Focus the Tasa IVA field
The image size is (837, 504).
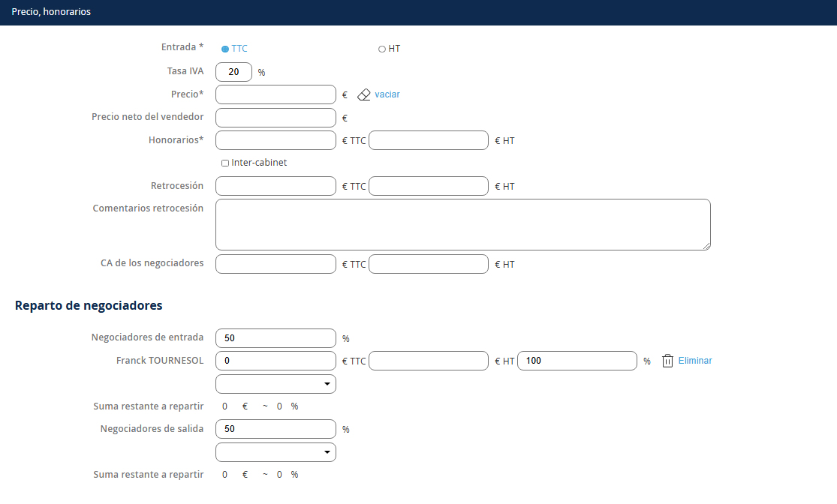(233, 72)
